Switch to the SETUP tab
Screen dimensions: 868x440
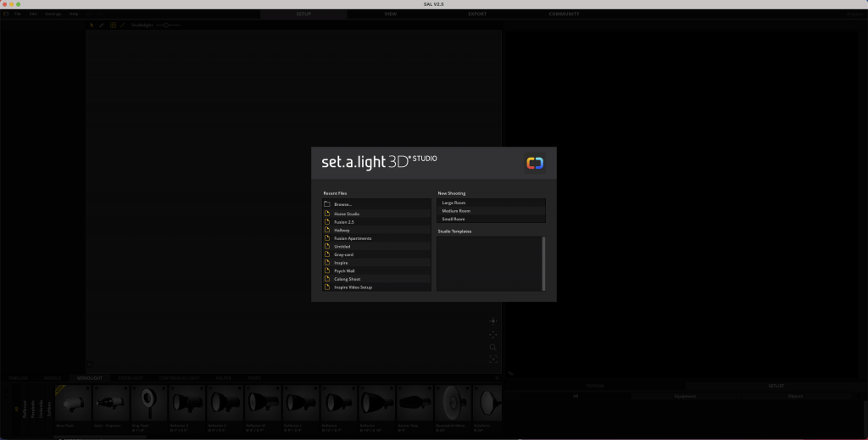(303, 14)
